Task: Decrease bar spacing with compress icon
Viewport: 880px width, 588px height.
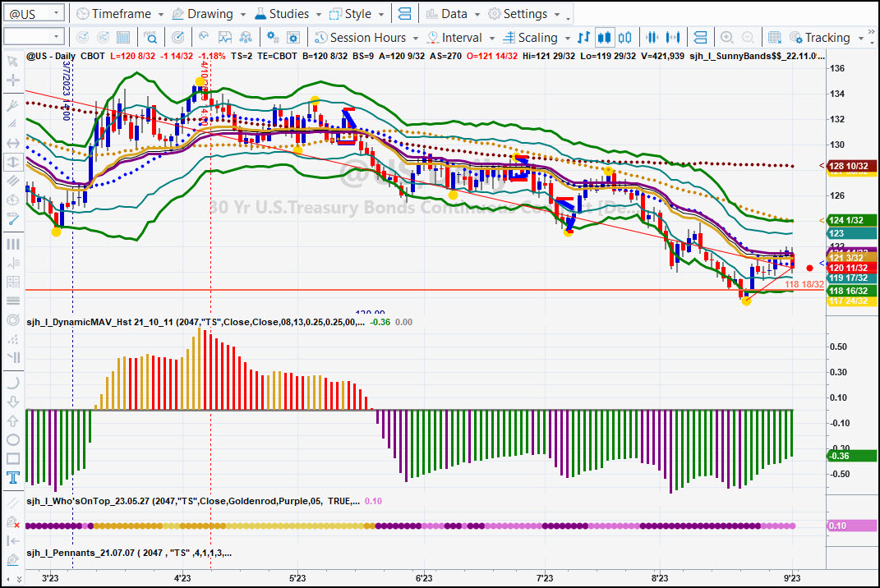Action: (x=652, y=38)
